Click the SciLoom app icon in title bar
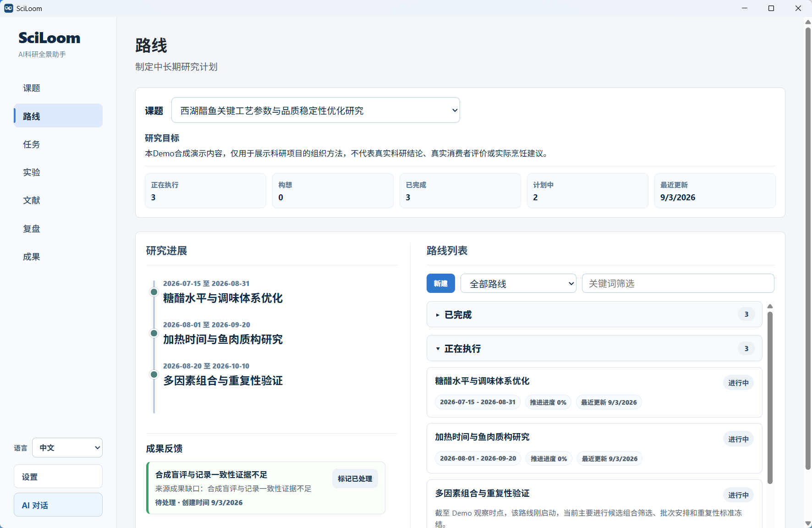The height and width of the screenshot is (528, 812). [x=8, y=8]
